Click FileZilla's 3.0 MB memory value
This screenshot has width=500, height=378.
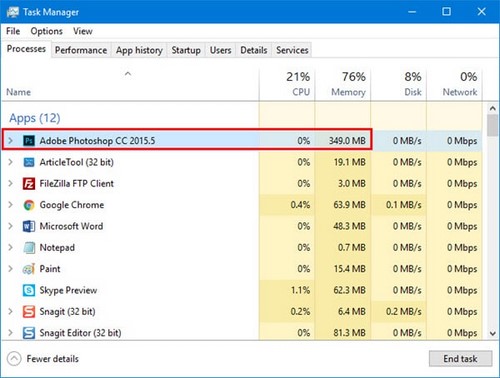352,184
